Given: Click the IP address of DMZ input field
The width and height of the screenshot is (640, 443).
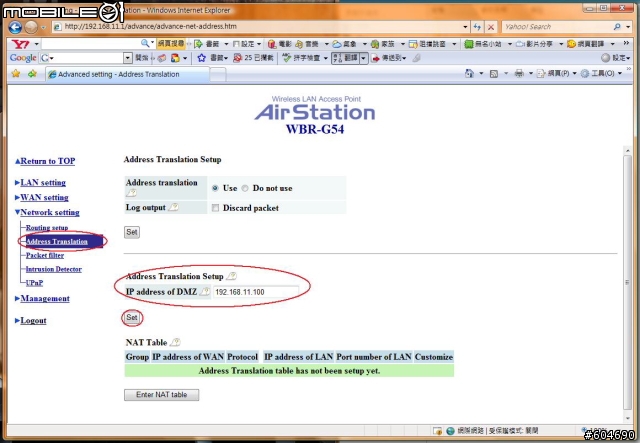Looking at the screenshot, I should (256, 292).
